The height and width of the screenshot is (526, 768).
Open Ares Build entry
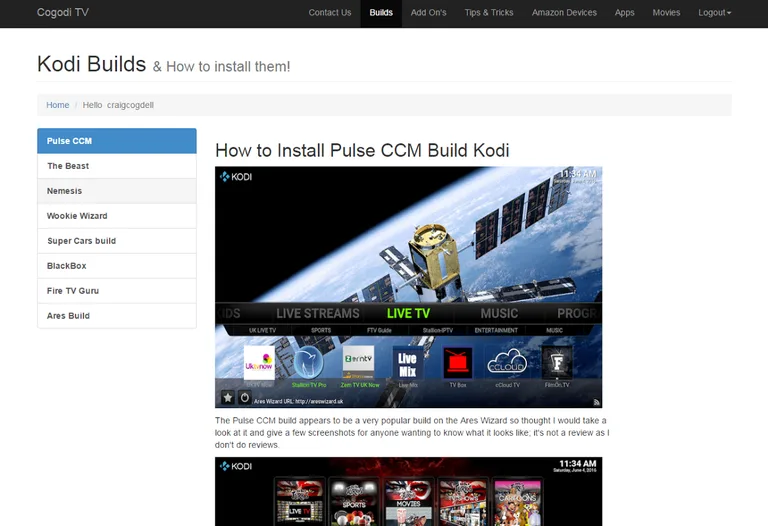point(117,316)
